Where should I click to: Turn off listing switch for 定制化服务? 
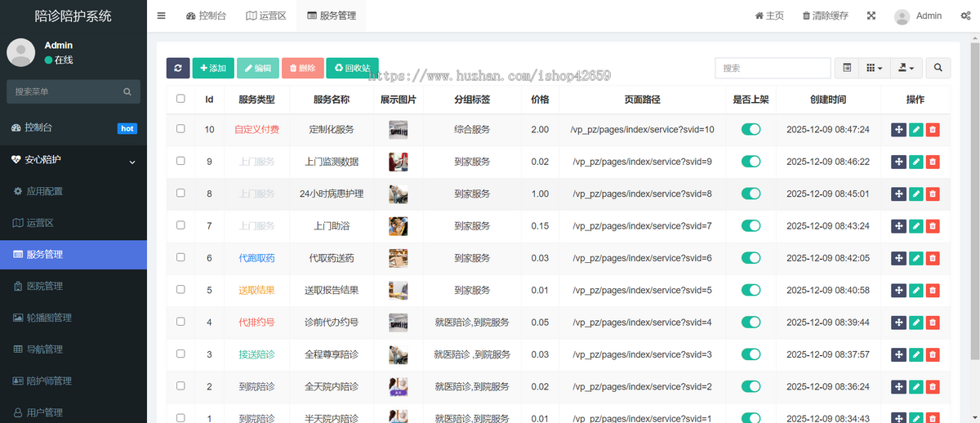pos(751,129)
